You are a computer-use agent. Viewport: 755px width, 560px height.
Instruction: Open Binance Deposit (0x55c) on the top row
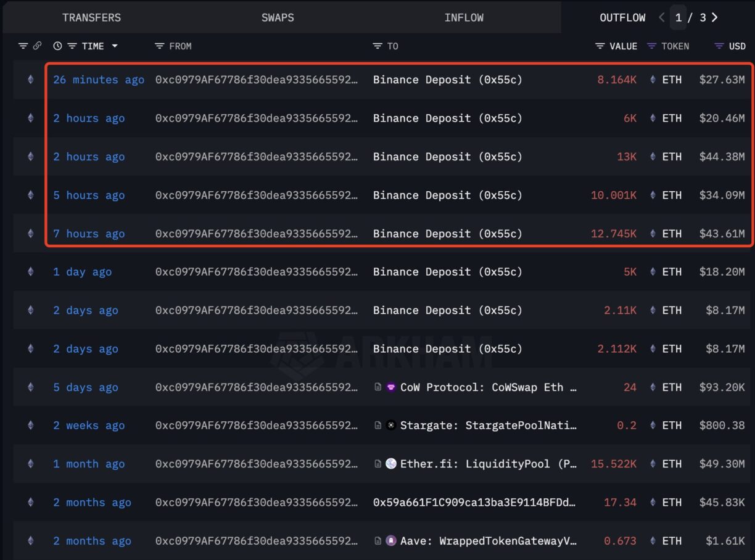[447, 80]
